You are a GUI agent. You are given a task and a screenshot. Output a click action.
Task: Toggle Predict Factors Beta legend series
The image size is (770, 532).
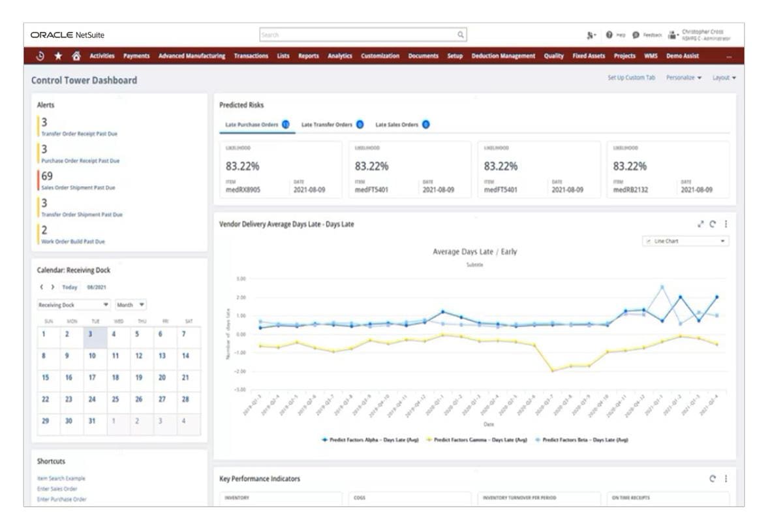pos(582,440)
